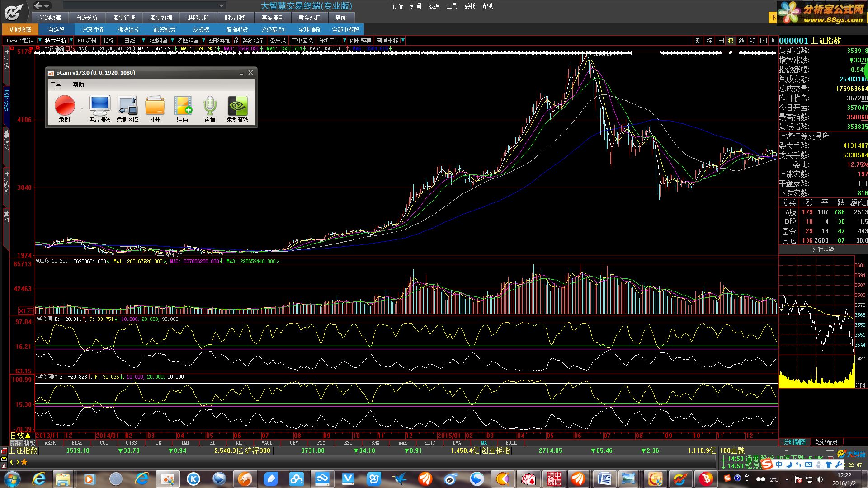Viewport: 868px width, 488px height.
Task: Select the MACD indicator tab
Action: pyautogui.click(x=267, y=443)
